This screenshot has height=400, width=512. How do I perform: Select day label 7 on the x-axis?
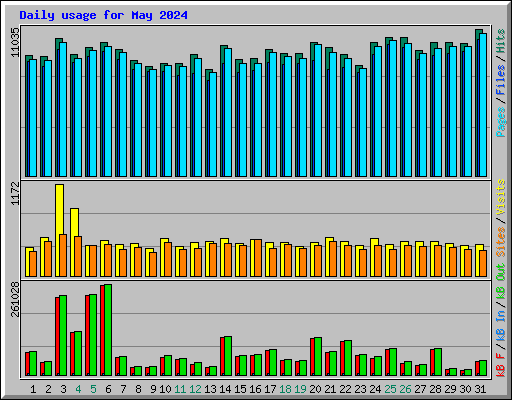[123, 389]
